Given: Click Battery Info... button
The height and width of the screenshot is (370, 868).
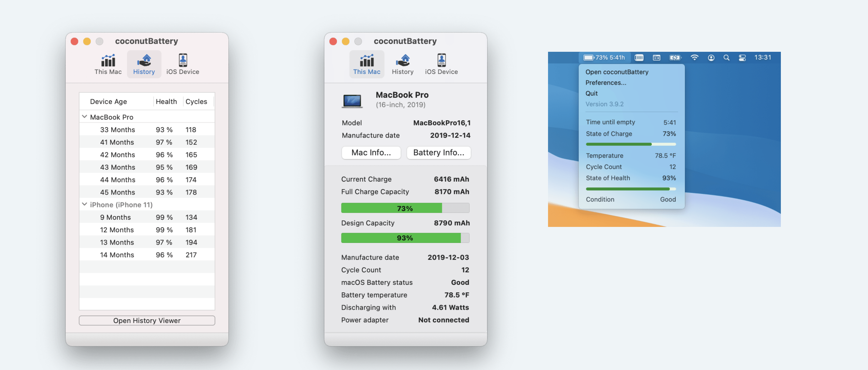Looking at the screenshot, I should pyautogui.click(x=438, y=153).
